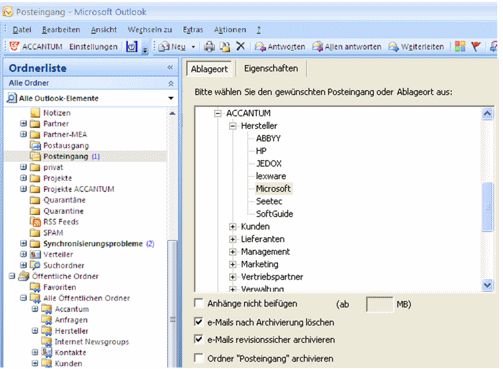
Task: Enable Anhänge nicht beifügen checkbox
Action: (x=199, y=303)
